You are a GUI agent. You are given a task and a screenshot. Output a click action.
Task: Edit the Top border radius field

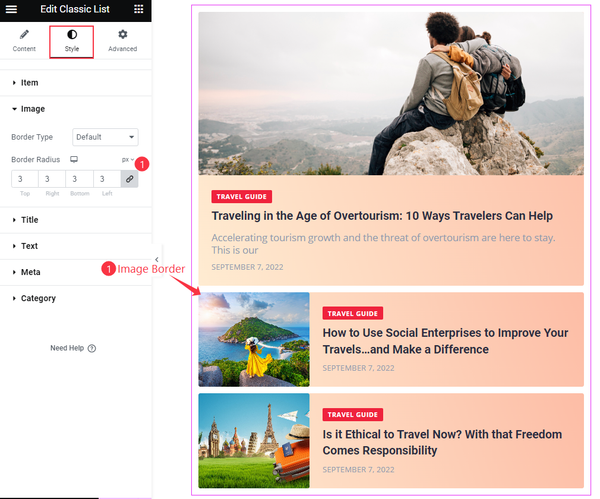point(25,179)
